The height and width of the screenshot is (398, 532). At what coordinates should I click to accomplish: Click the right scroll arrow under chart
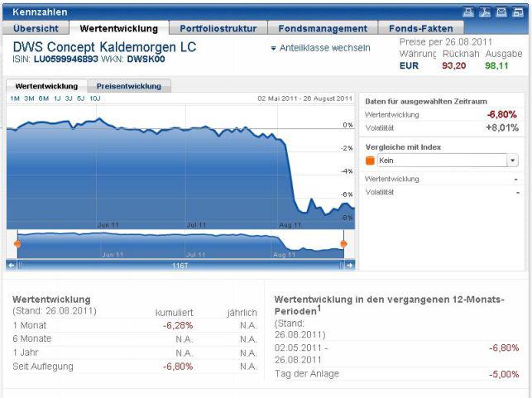[350, 265]
